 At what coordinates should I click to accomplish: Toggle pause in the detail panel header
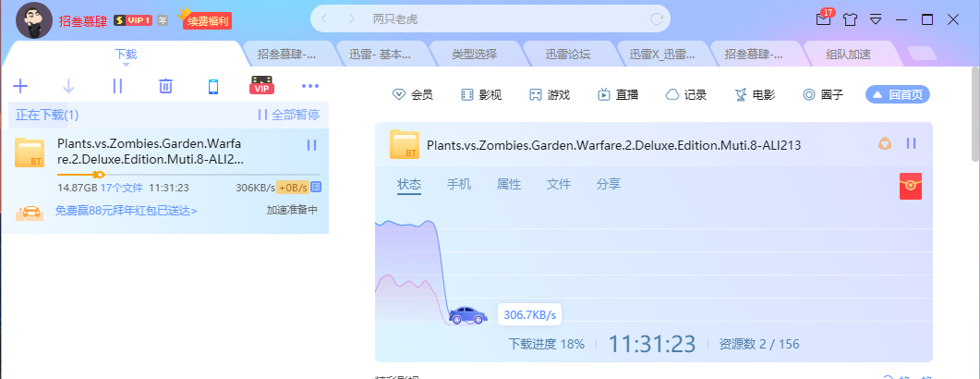coord(911,143)
